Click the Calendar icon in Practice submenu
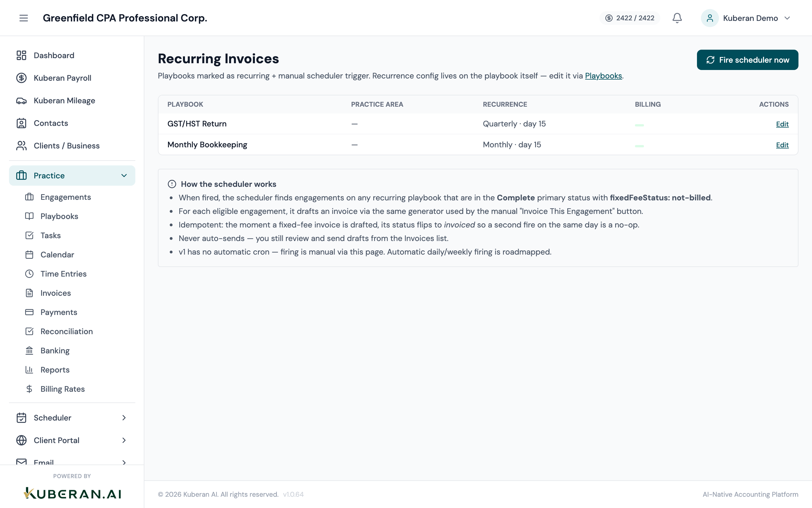This screenshot has height=508, width=812. pyautogui.click(x=29, y=255)
